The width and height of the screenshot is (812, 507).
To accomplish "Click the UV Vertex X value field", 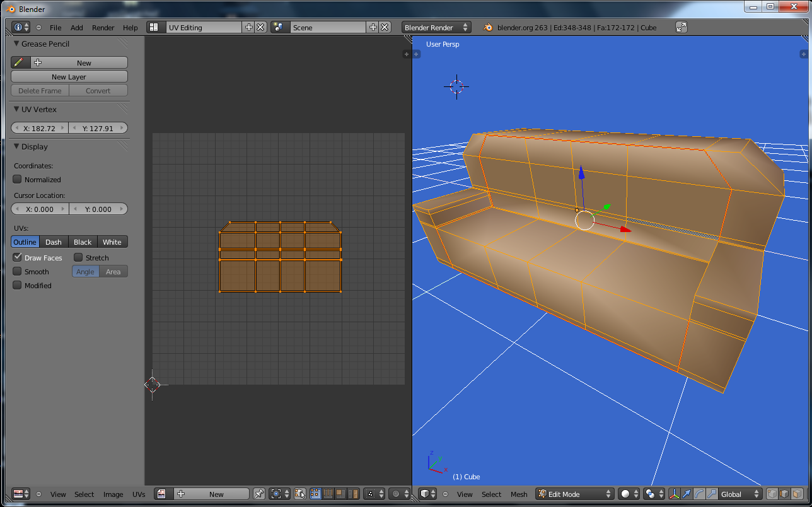I will coord(40,128).
